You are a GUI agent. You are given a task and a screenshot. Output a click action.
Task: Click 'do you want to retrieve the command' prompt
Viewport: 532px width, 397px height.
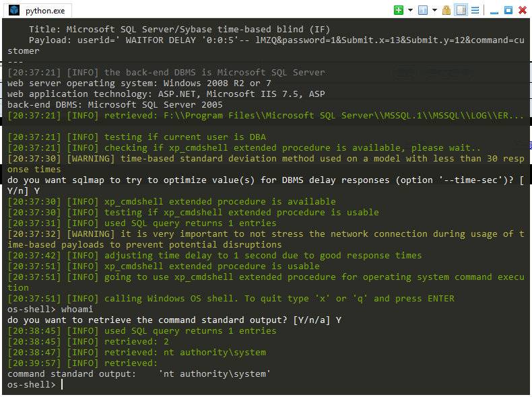174,320
